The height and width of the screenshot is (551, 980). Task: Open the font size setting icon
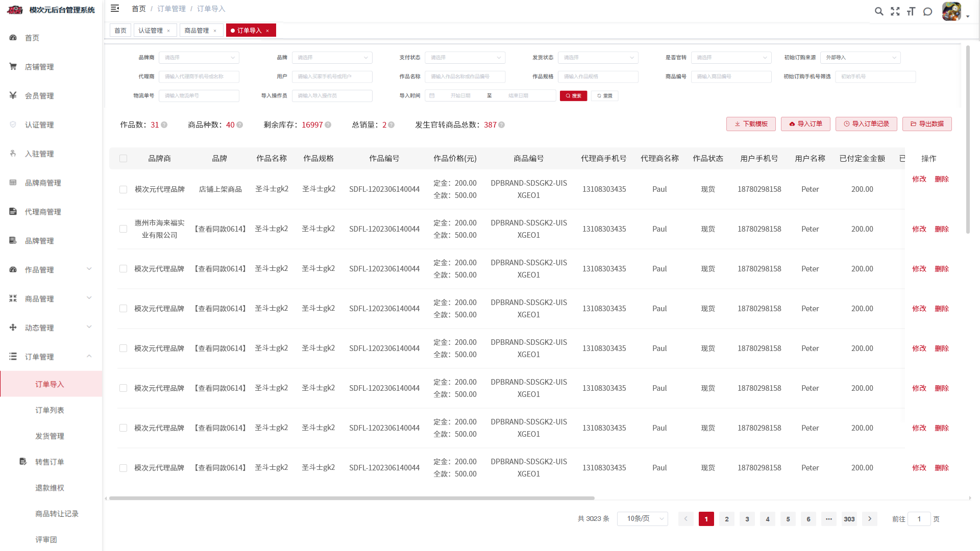point(912,11)
